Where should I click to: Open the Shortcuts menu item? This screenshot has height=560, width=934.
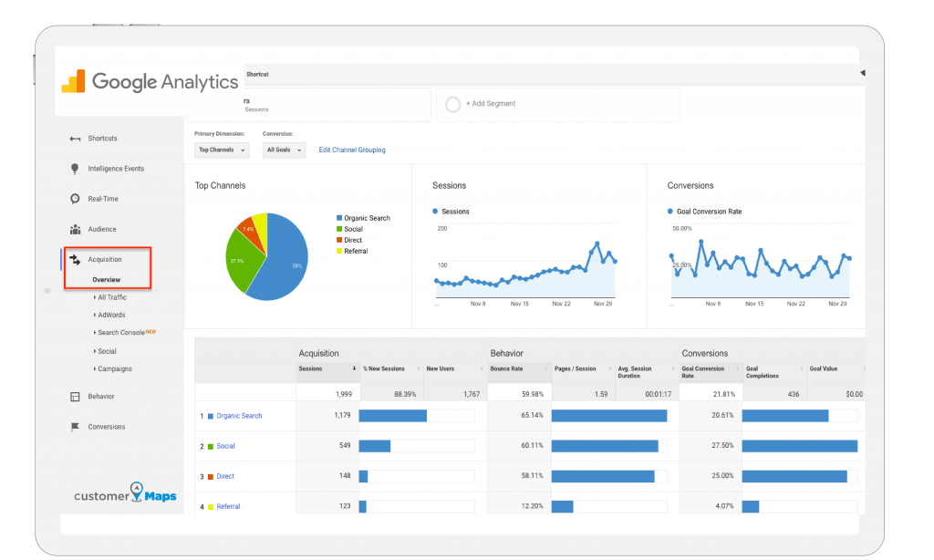click(102, 139)
